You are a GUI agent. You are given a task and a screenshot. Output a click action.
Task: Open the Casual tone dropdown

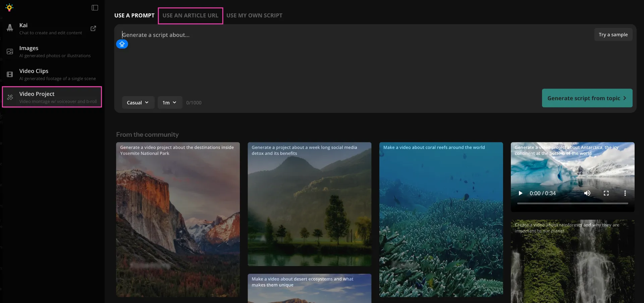click(x=138, y=102)
